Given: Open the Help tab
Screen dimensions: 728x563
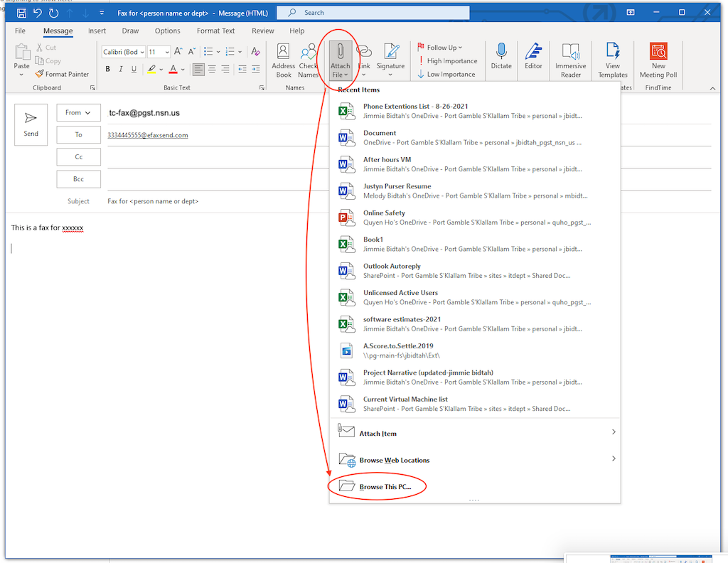Looking at the screenshot, I should 297,31.
